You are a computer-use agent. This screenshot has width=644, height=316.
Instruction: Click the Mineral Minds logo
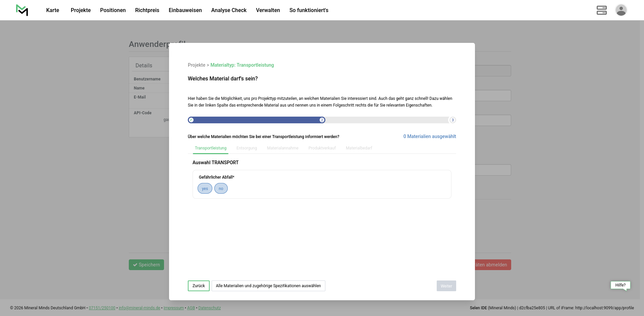(22, 10)
